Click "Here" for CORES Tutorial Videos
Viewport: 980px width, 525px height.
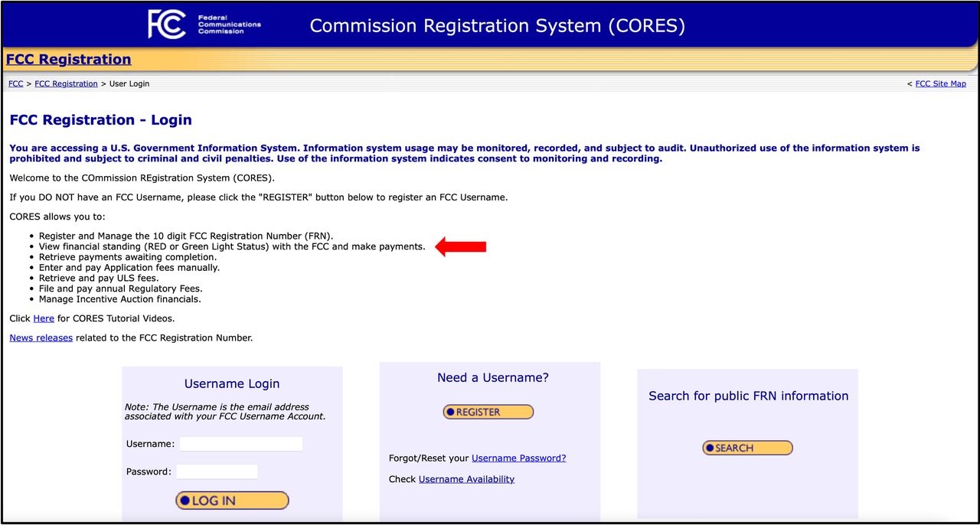[44, 318]
